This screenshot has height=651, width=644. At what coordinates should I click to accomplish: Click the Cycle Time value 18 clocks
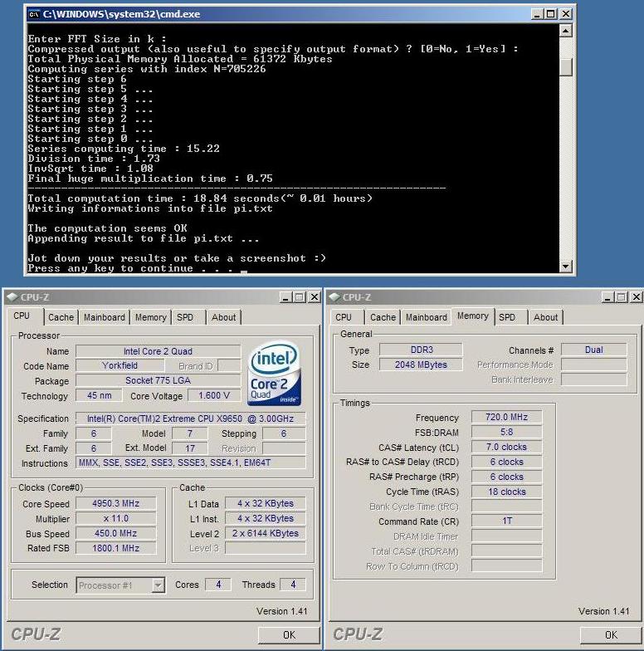tap(506, 492)
